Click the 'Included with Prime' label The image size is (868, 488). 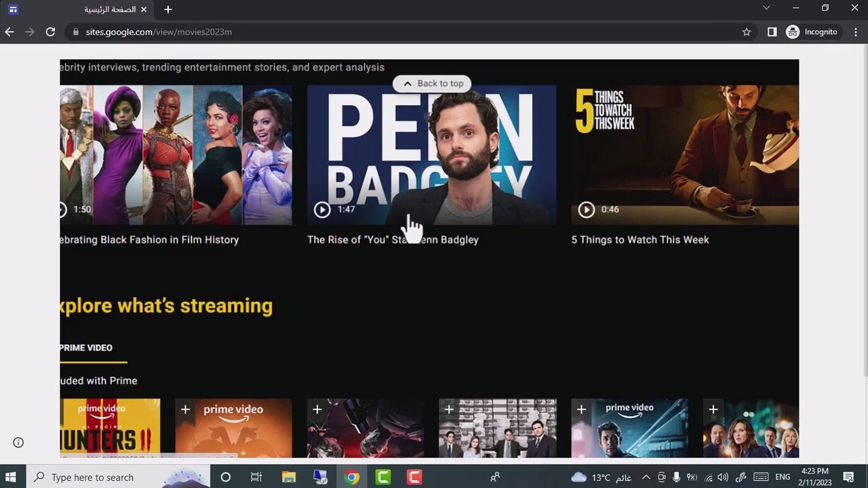[x=98, y=381]
